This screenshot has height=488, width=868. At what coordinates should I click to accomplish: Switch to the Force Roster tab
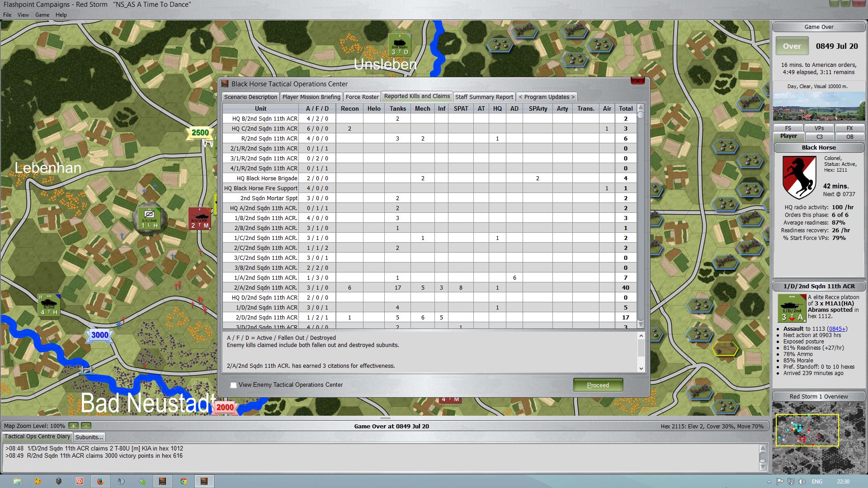pyautogui.click(x=362, y=97)
